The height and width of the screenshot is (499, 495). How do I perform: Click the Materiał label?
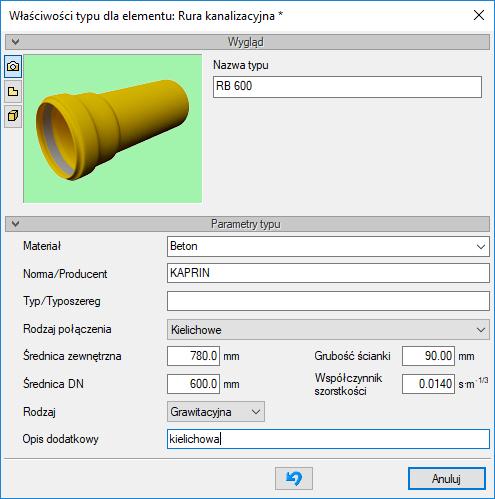click(42, 246)
